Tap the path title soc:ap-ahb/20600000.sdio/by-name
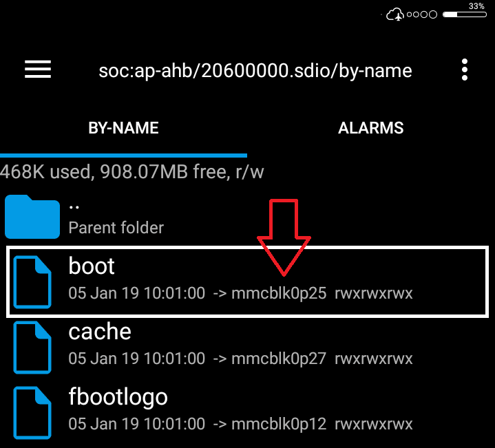495x448 pixels. [255, 71]
